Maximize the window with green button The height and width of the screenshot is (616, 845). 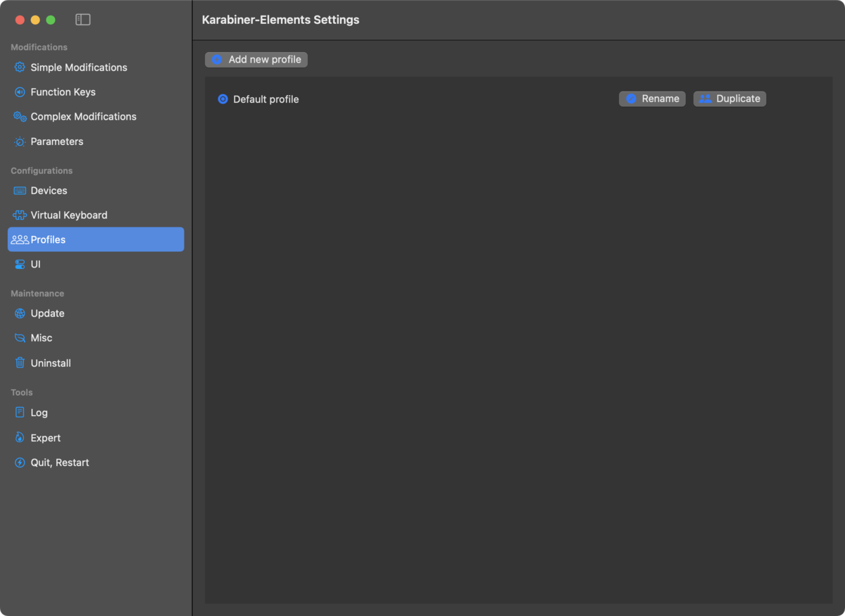point(51,20)
